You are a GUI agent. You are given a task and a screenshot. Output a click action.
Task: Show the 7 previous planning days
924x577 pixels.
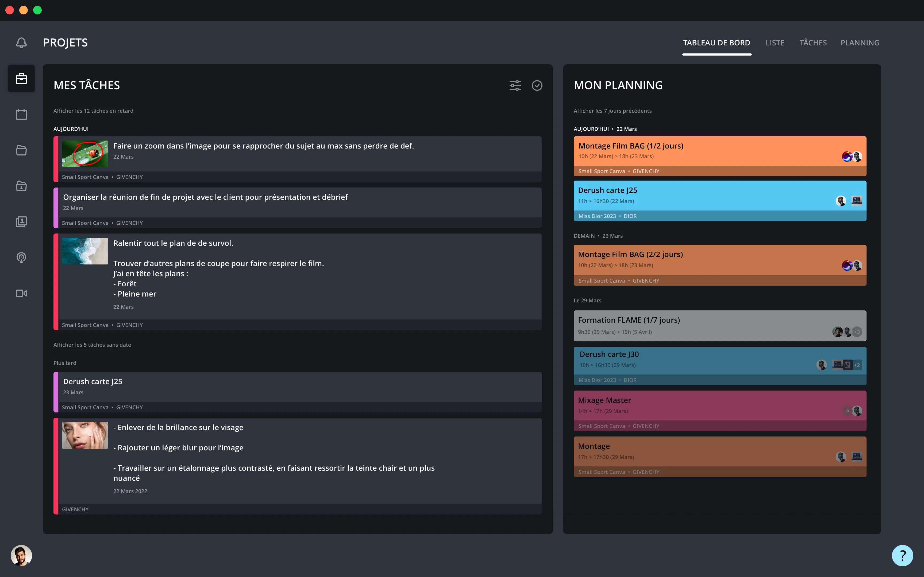[613, 111]
